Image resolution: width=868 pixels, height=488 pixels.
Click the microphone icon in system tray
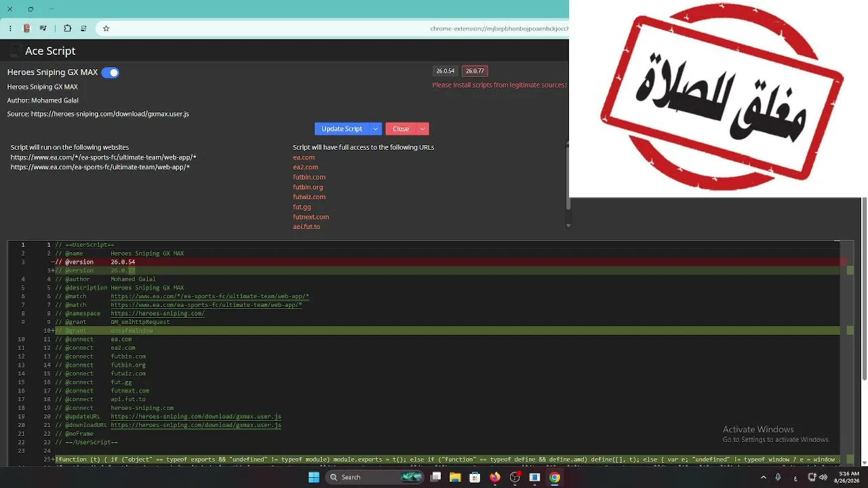pyautogui.click(x=778, y=477)
